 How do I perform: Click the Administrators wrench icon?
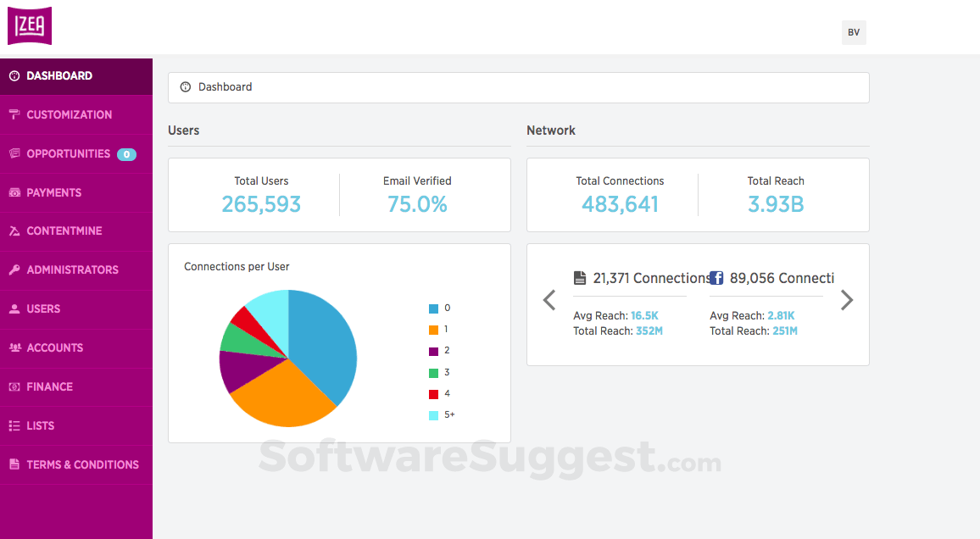point(14,269)
